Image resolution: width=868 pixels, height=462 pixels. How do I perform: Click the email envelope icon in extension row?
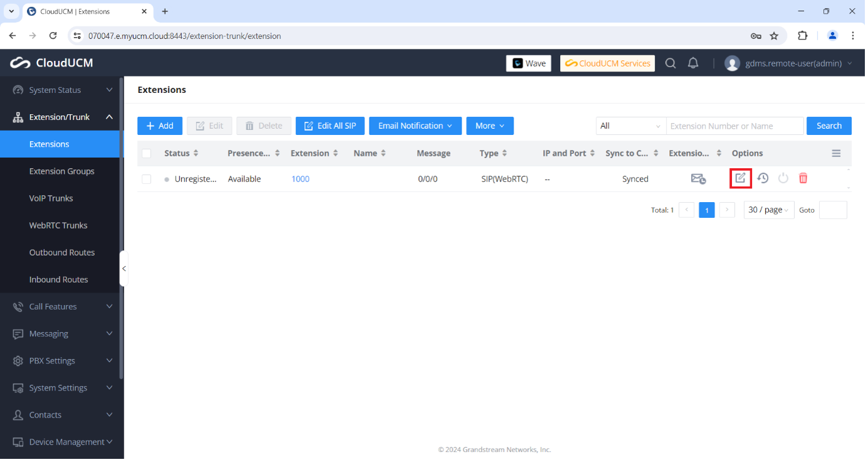(698, 179)
